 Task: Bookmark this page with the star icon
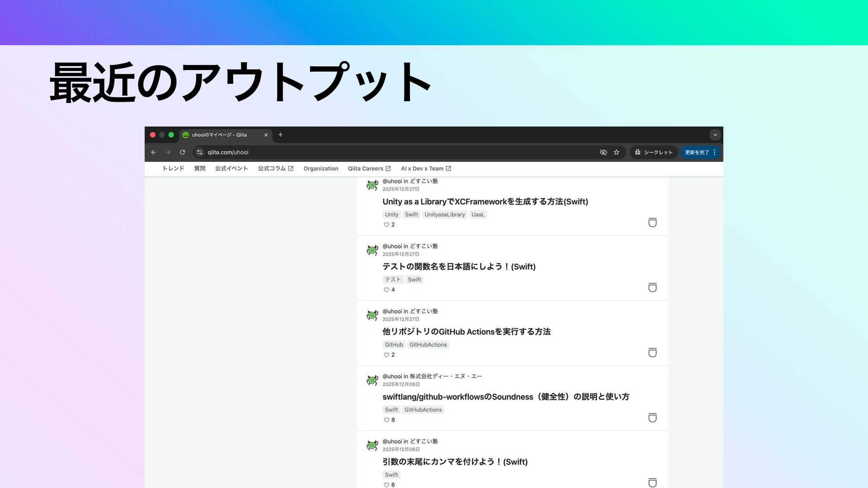tap(616, 152)
